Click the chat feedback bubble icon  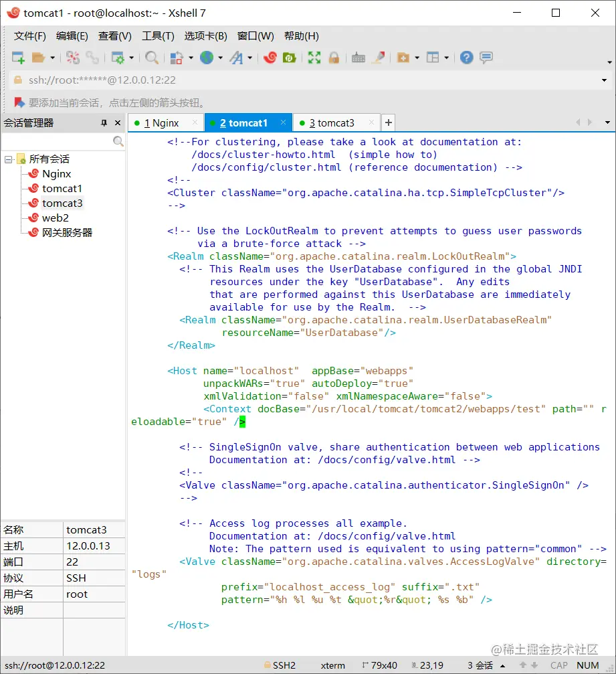click(486, 58)
